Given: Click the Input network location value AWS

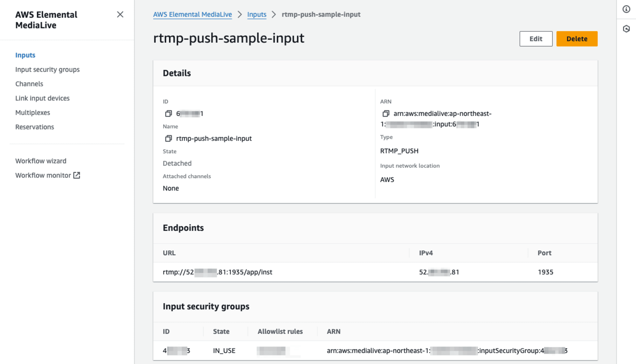Looking at the screenshot, I should [x=387, y=180].
